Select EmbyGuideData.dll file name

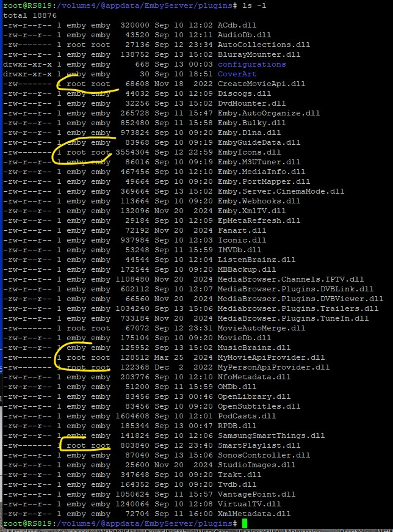[x=259, y=142]
